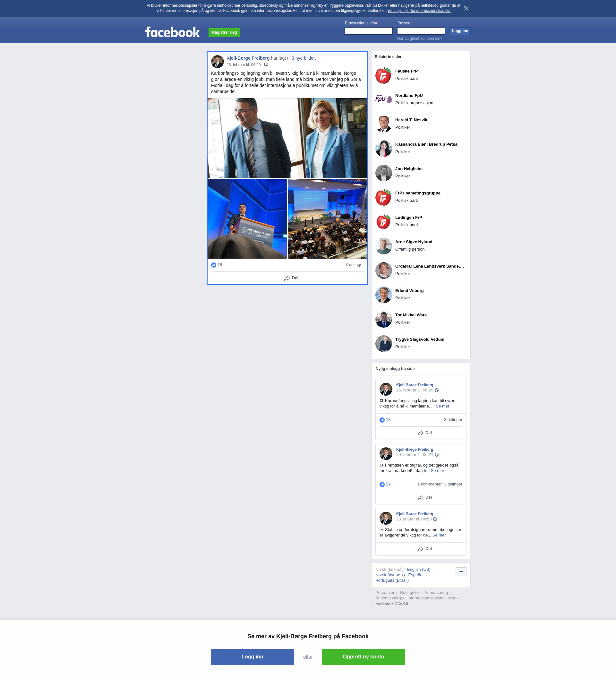Focus the Passord field
The image size is (616, 678).
tap(421, 31)
